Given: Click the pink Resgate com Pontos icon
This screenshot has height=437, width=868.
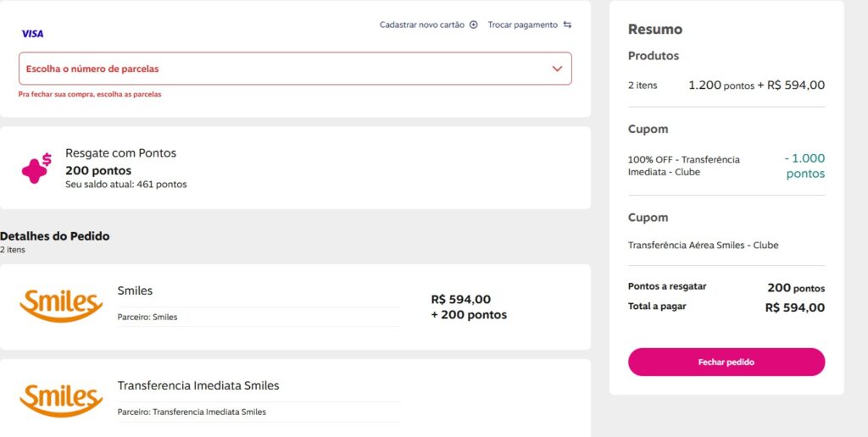Looking at the screenshot, I should (x=36, y=168).
